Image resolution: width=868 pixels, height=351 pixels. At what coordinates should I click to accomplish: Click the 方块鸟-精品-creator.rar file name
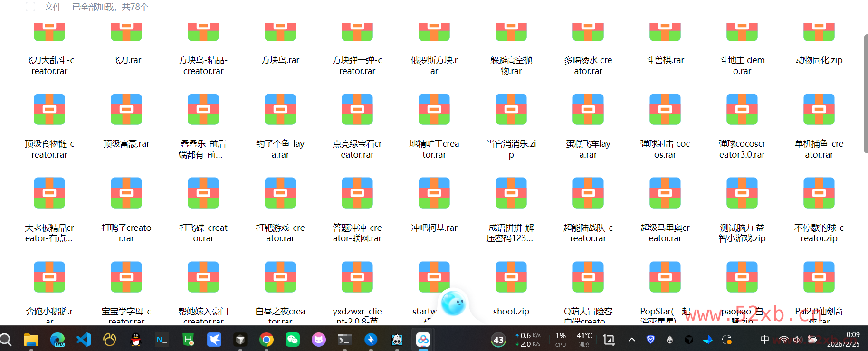coord(203,66)
